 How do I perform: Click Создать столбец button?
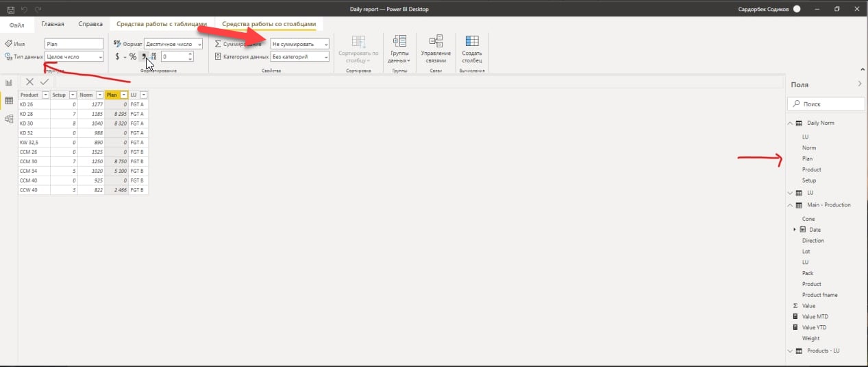pos(471,49)
